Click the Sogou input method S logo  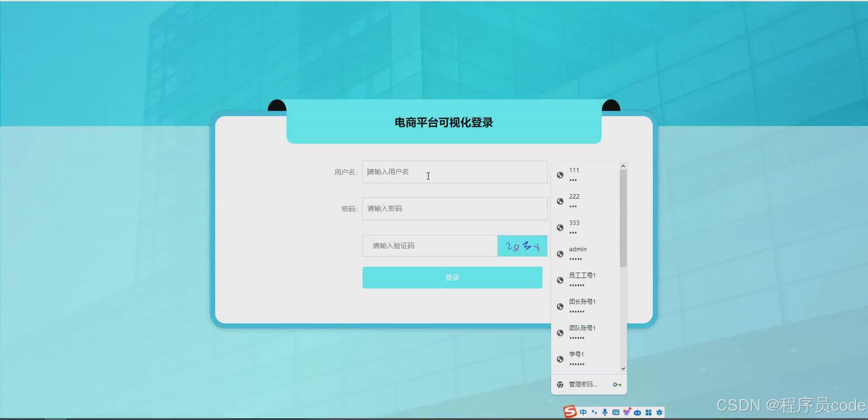570,412
